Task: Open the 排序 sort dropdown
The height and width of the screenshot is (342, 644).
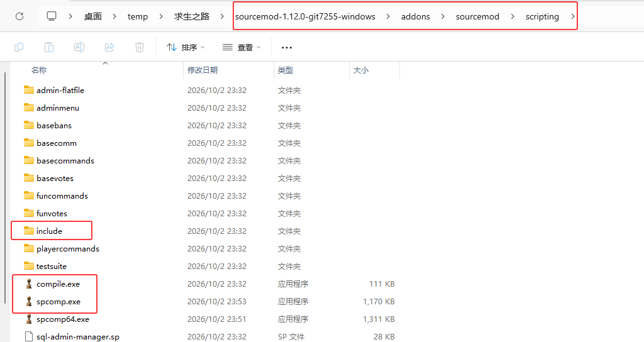Action: (186, 48)
